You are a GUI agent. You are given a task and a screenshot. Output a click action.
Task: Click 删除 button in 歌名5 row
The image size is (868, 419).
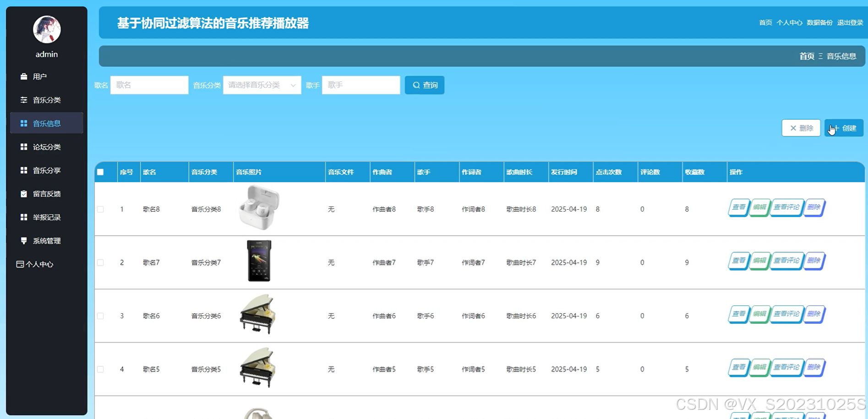point(814,368)
